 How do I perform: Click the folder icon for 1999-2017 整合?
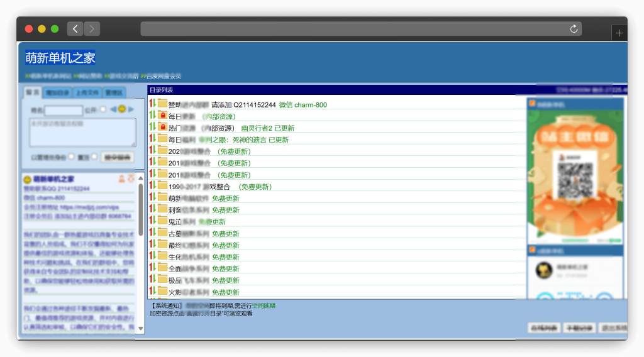click(162, 186)
